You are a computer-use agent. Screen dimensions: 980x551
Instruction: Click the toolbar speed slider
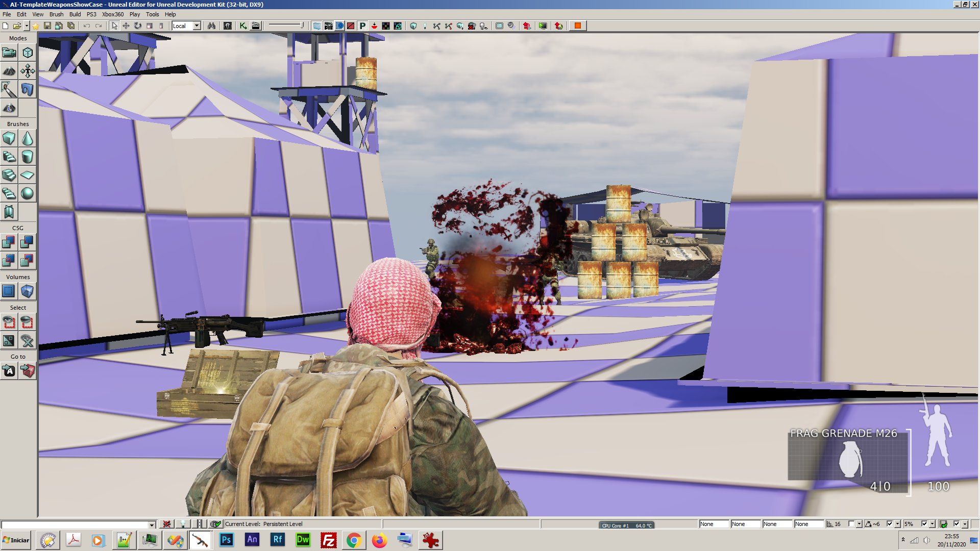click(286, 26)
